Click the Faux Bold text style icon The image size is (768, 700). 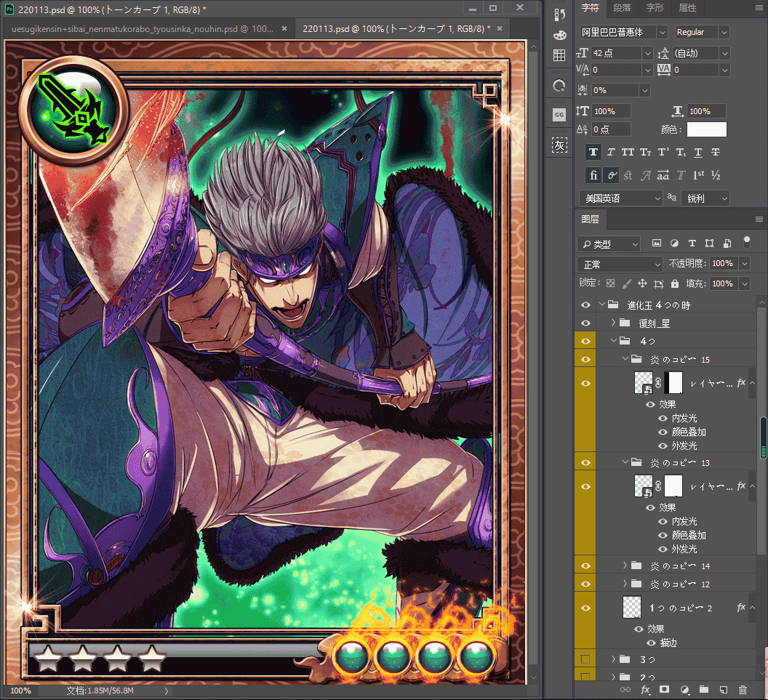[x=593, y=152]
